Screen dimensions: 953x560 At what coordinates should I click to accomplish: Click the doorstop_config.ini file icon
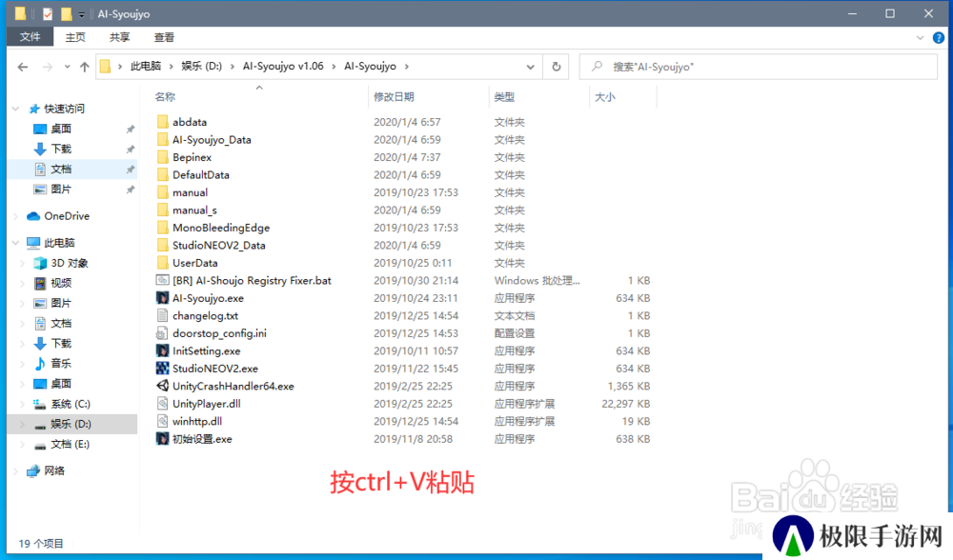click(x=162, y=333)
